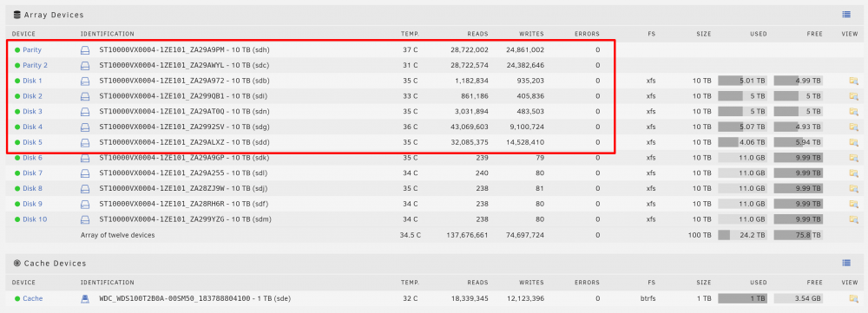868x313 pixels.
Task: Click the disk drive icon next to Parity
Action: click(85, 50)
